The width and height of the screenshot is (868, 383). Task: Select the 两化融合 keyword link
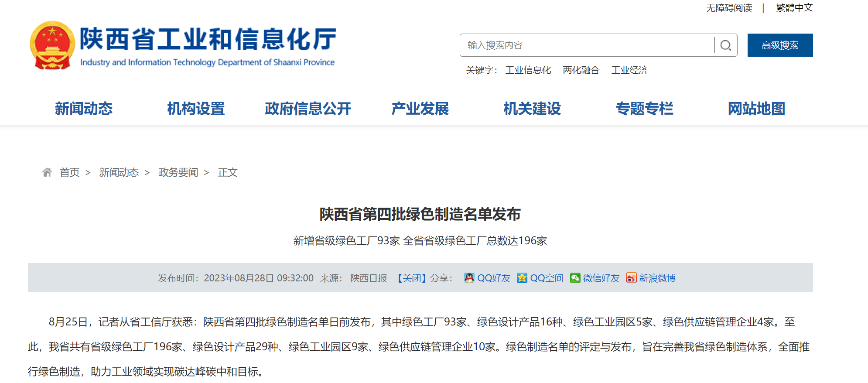pyautogui.click(x=581, y=70)
